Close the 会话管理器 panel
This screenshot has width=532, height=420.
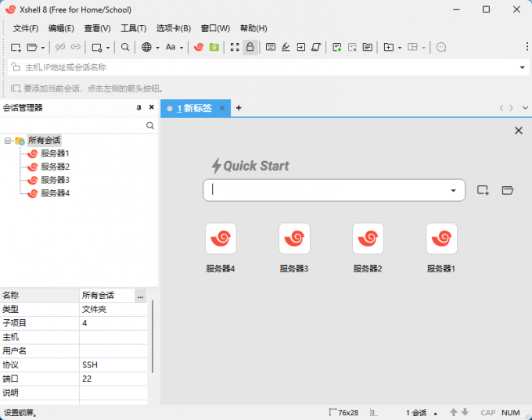point(151,107)
